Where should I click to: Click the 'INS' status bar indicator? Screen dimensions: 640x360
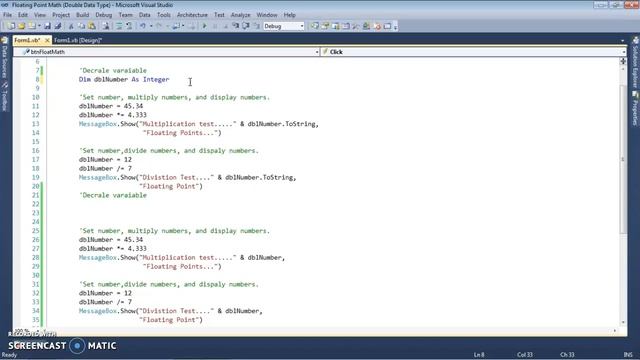click(628, 355)
